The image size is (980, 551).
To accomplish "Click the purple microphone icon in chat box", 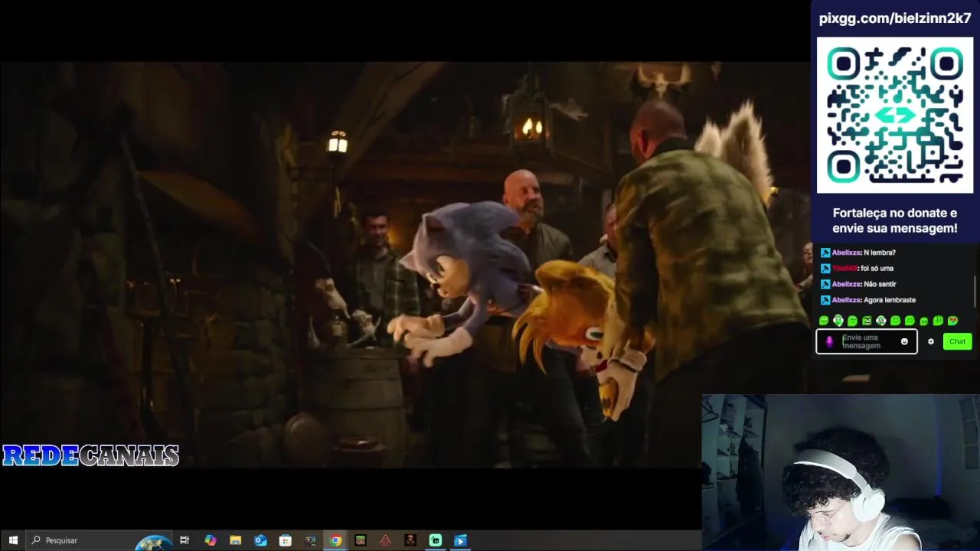I will coord(829,341).
